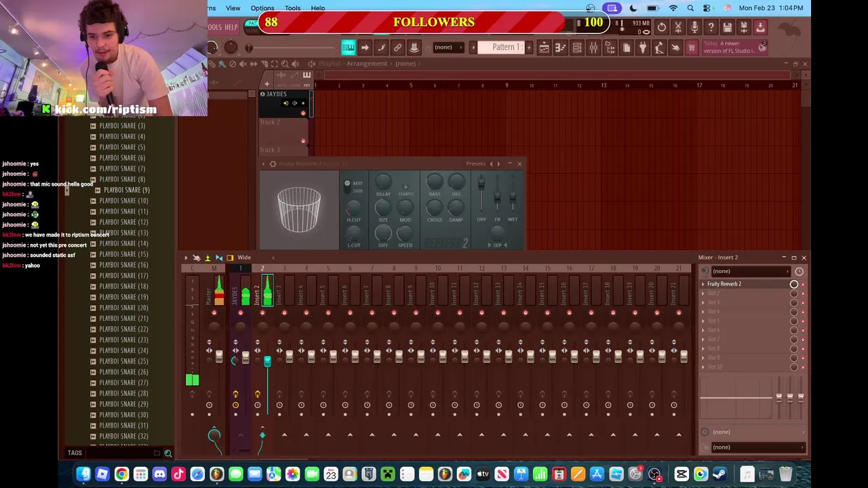Open the Channel rack icon
The image size is (868, 488).
pos(577,47)
